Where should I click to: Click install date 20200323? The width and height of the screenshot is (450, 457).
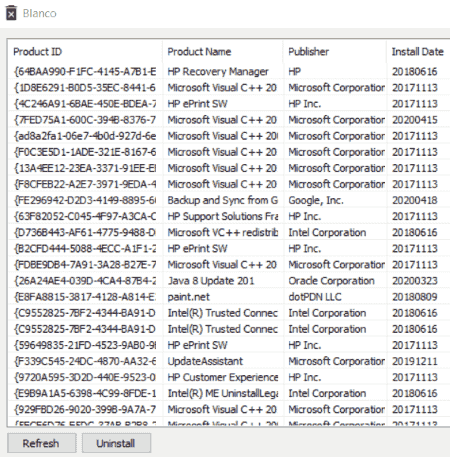click(415, 281)
